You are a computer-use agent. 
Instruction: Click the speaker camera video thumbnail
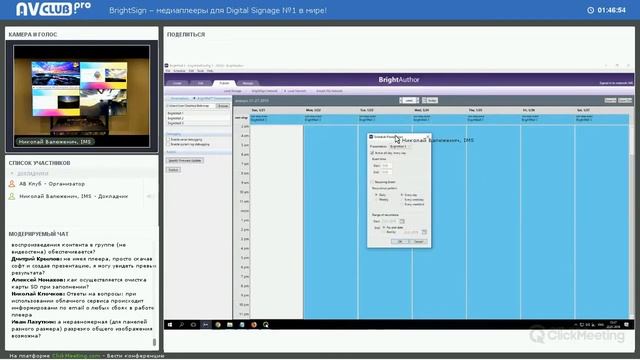(x=82, y=96)
